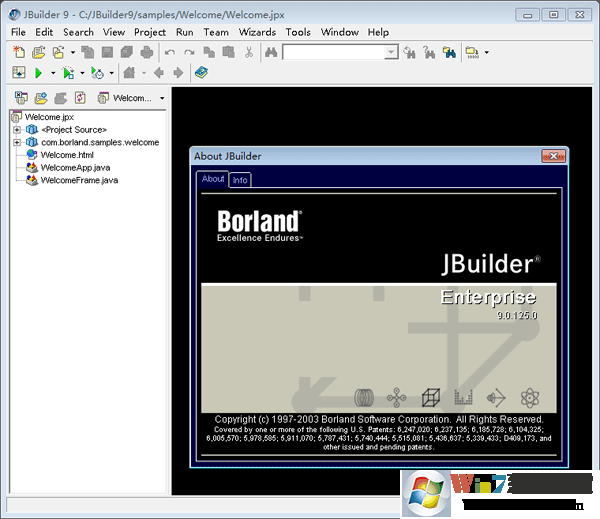The height and width of the screenshot is (519, 600).
Task: Click the Print toolbar icon
Action: [x=147, y=52]
